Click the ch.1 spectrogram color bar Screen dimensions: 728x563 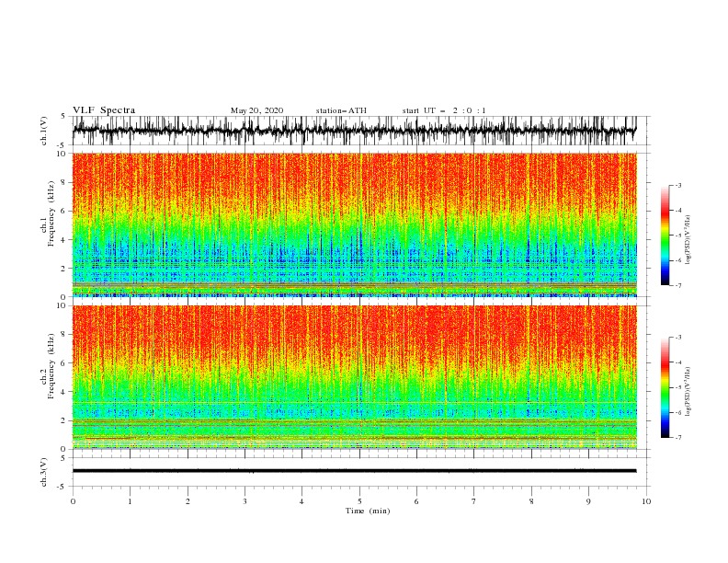(x=665, y=235)
